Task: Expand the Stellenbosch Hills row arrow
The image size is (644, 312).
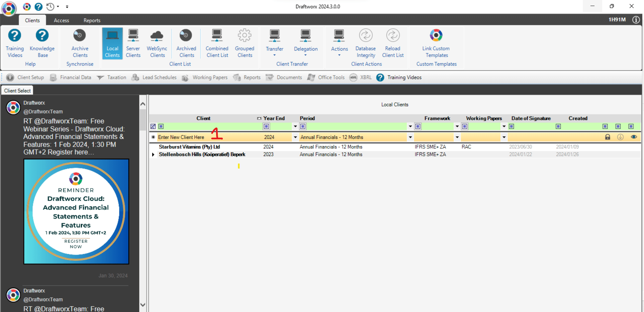Action: 153,155
